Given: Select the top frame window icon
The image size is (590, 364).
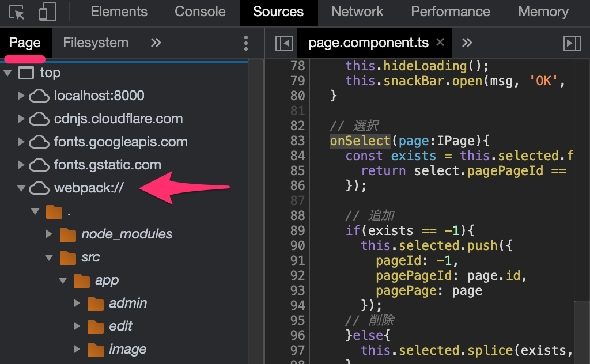Looking at the screenshot, I should (27, 73).
